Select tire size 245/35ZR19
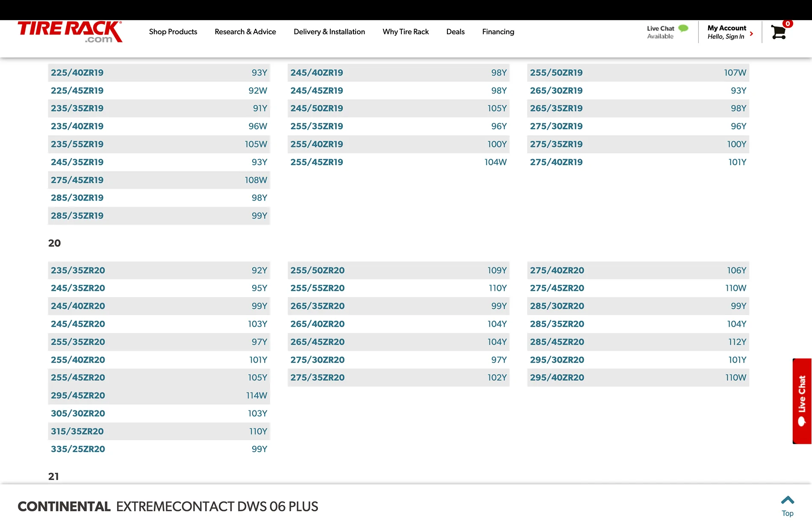Image resolution: width=812 pixels, height=528 pixels. [x=159, y=162]
